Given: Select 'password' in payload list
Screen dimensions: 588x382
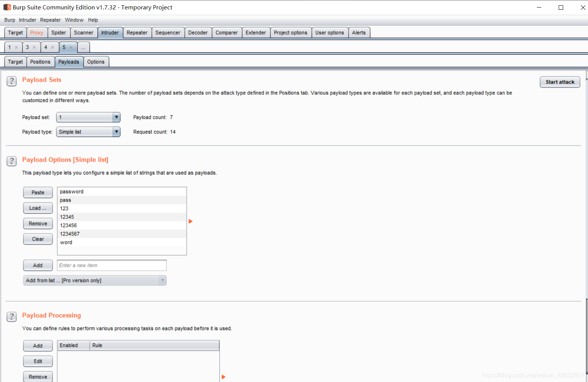Looking at the screenshot, I should (x=122, y=192).
